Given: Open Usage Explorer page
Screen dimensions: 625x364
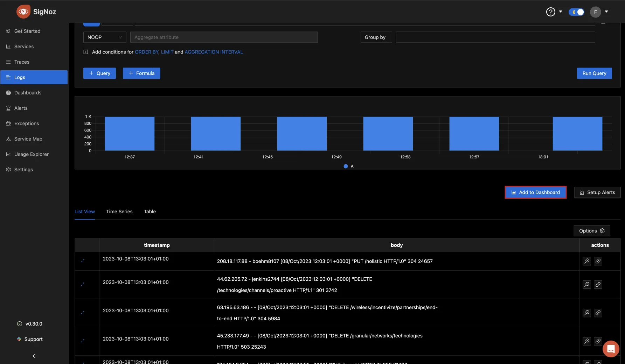Looking at the screenshot, I should [34, 154].
